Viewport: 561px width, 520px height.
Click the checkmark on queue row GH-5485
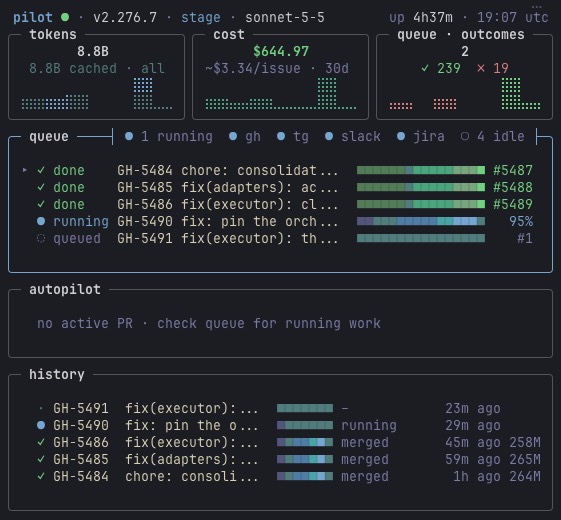click(41, 187)
